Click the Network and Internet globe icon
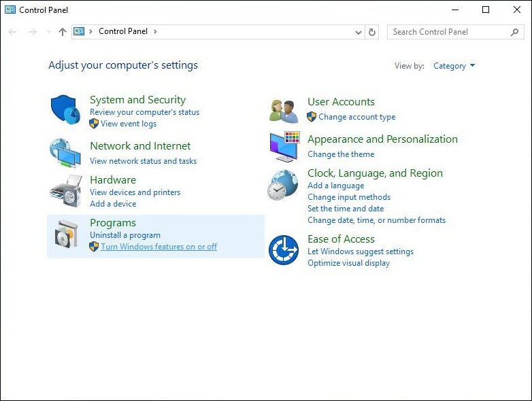Image resolution: width=532 pixels, height=401 pixels. click(65, 152)
